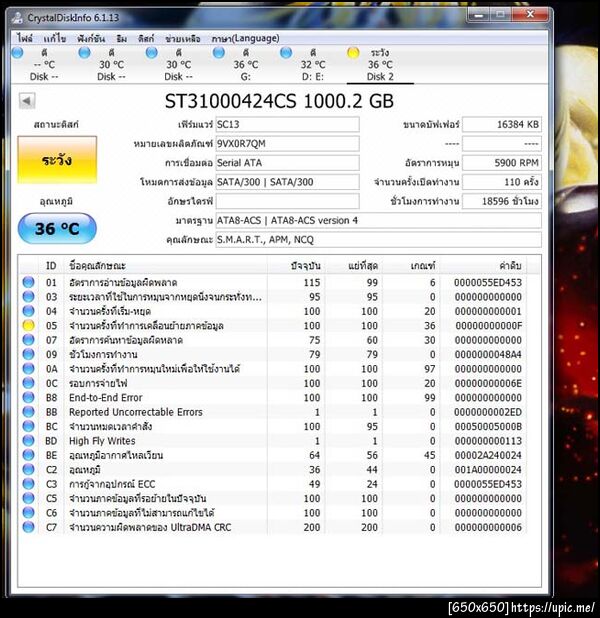Click raw value 00000000000F of attribute 05
Screen dimensions: 600x618
pos(488,326)
